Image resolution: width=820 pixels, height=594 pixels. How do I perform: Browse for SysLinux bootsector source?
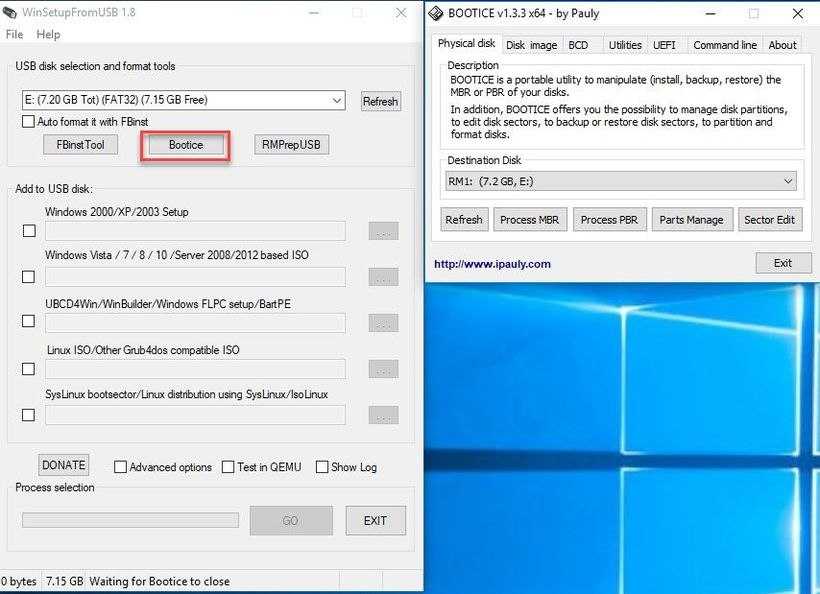pyautogui.click(x=383, y=415)
